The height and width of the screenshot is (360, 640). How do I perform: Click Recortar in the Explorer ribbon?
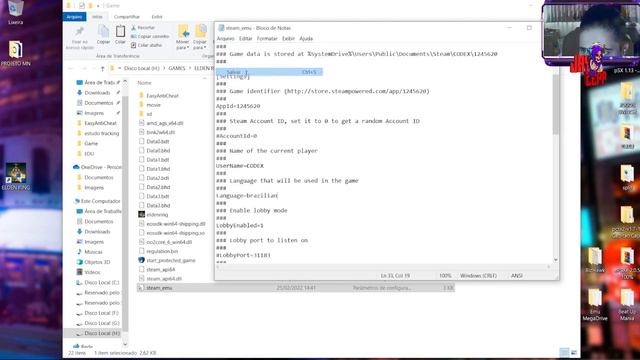click(x=143, y=28)
